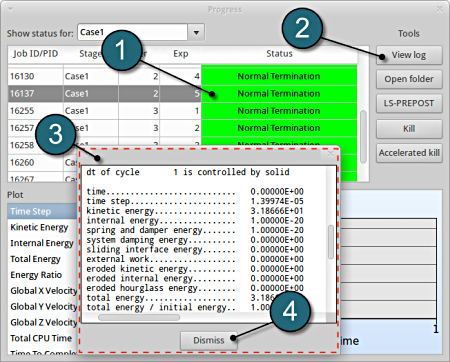Click the View log button

pos(409,55)
